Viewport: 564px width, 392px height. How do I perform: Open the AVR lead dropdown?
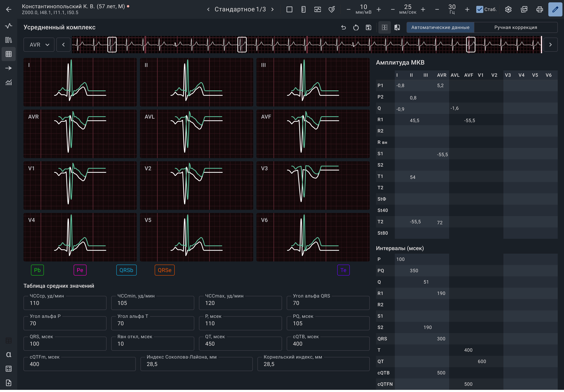(x=39, y=45)
